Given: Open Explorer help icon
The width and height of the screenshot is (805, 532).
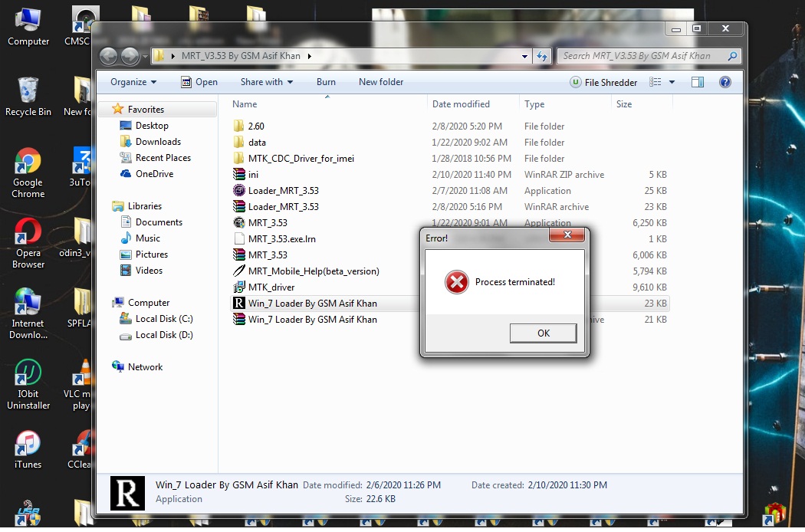Looking at the screenshot, I should pos(725,82).
